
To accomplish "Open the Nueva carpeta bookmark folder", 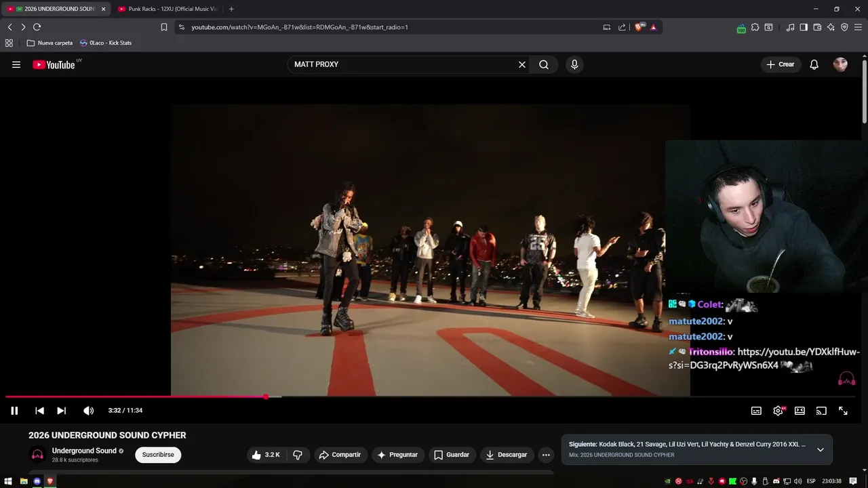I will (x=50, y=43).
